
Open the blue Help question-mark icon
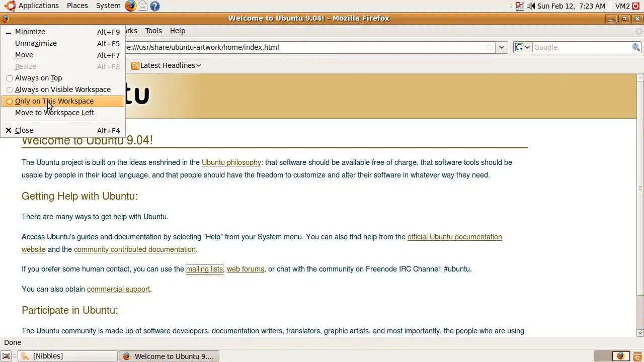[x=155, y=6]
